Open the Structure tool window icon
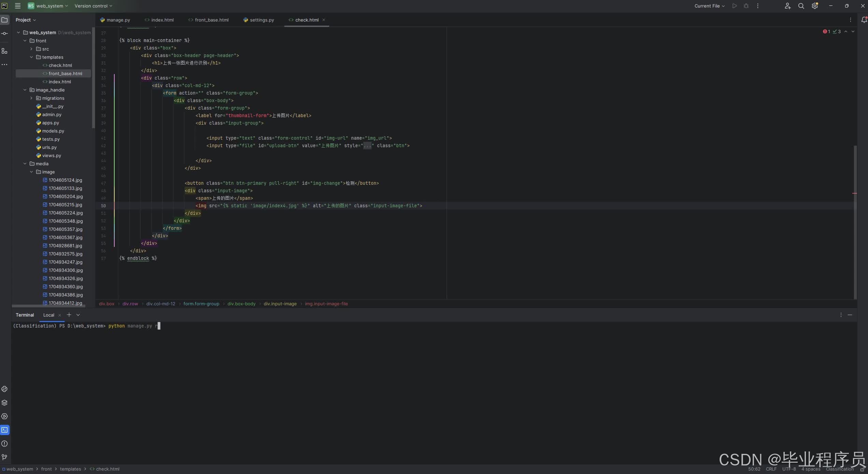This screenshot has width=868, height=474. (4, 51)
